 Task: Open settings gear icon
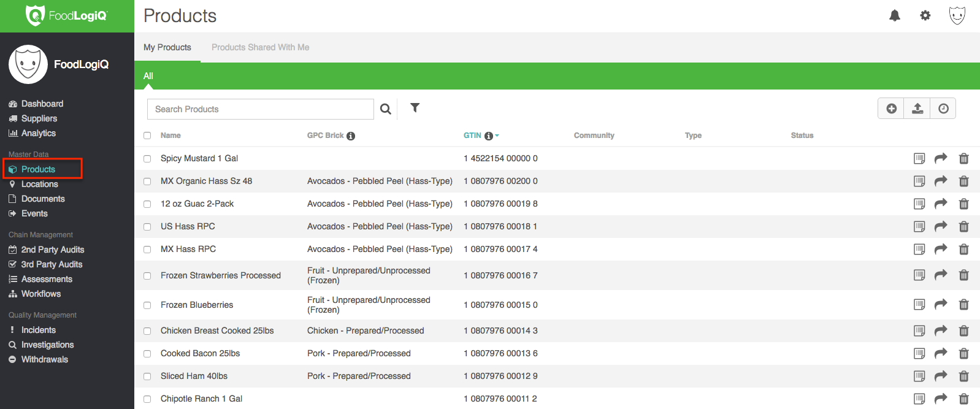925,16
